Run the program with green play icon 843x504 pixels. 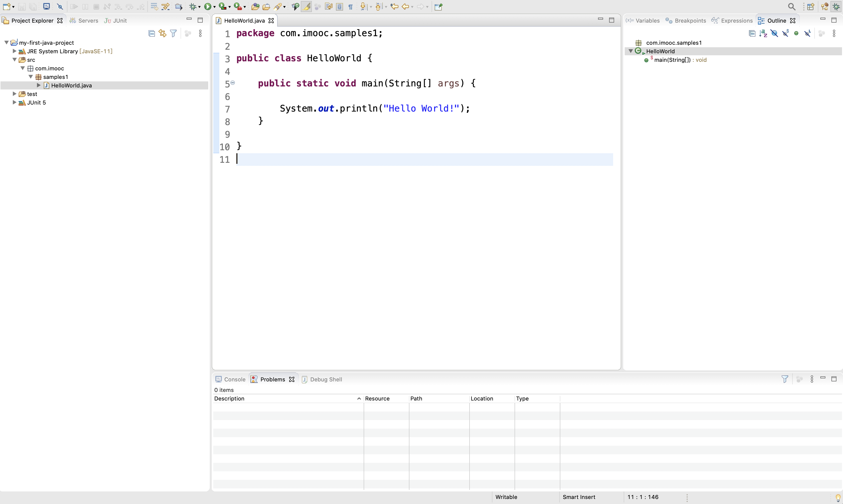click(x=207, y=7)
